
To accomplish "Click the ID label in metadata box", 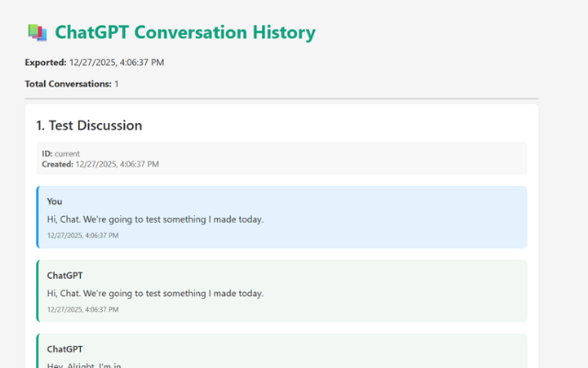I will [x=47, y=154].
